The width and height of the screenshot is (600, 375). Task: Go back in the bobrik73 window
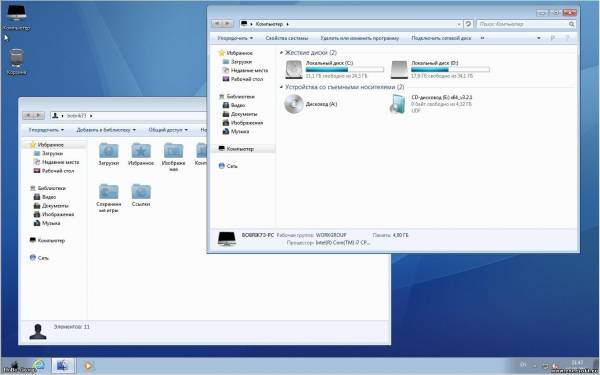pos(28,116)
